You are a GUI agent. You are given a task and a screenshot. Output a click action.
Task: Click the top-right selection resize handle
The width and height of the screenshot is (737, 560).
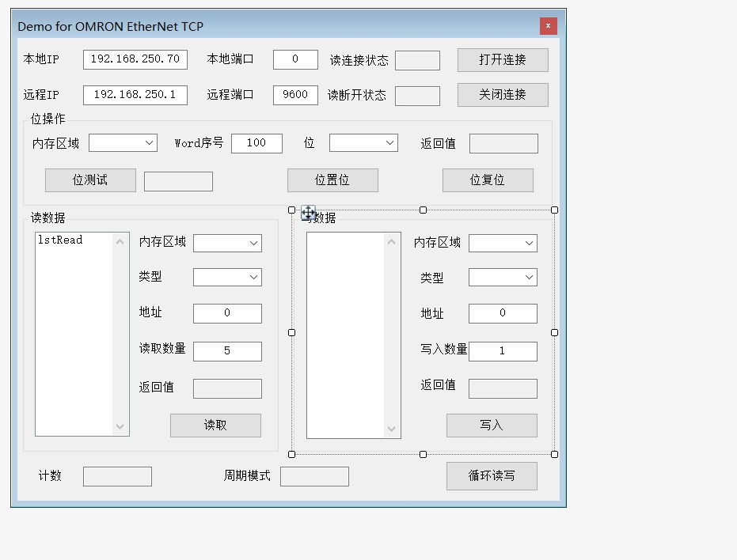(555, 210)
